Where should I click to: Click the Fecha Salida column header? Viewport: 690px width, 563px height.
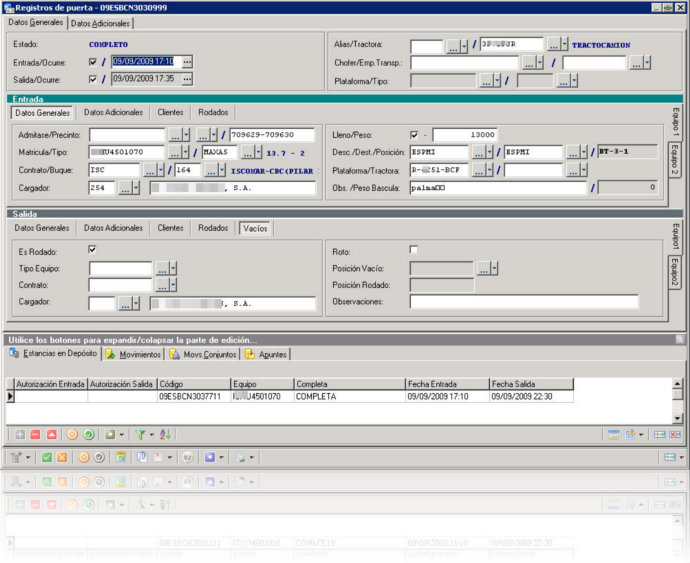coord(532,384)
